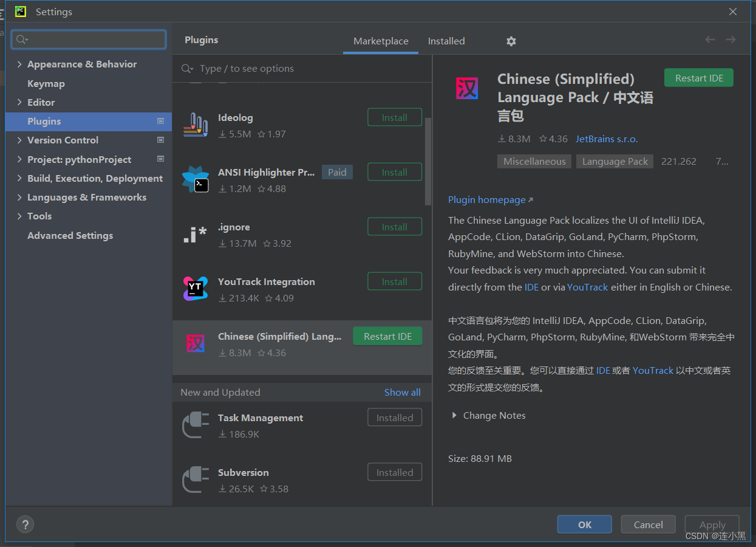Expand the Version Control node

(x=19, y=140)
